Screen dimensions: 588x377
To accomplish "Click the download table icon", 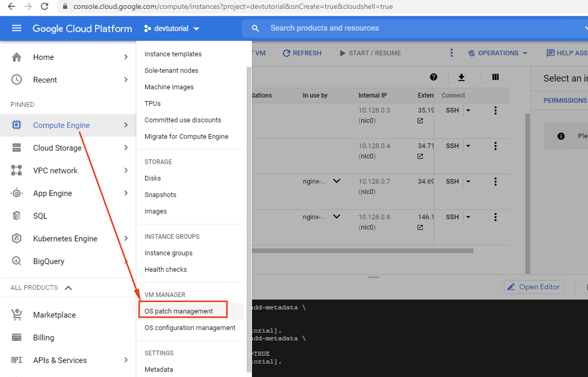I will point(461,77).
